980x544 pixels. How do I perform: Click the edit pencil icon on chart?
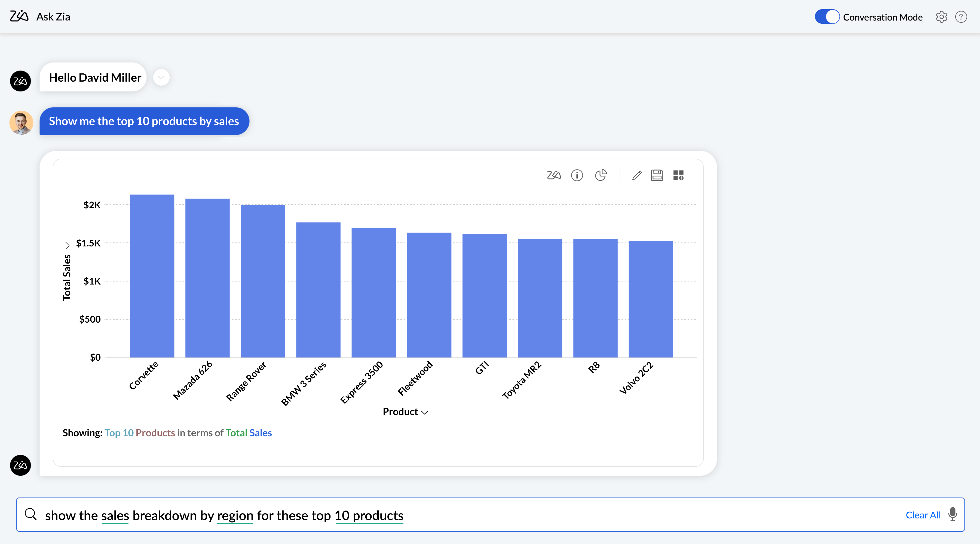636,175
